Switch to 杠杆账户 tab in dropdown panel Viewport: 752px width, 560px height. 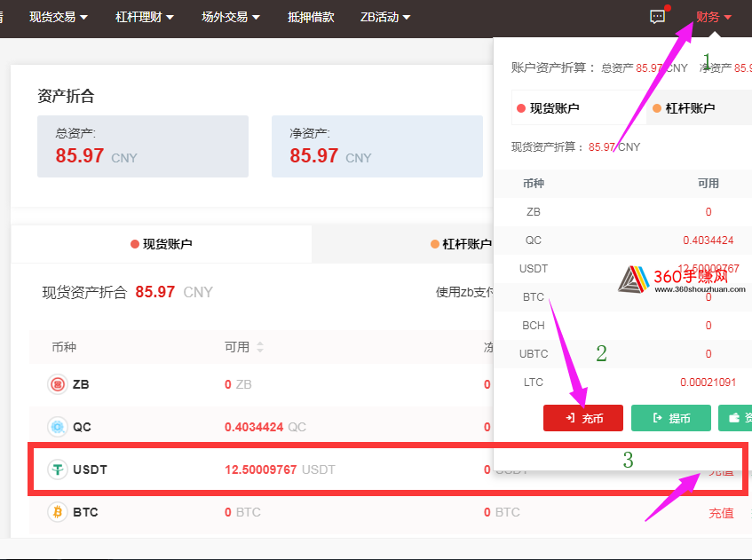click(x=700, y=108)
